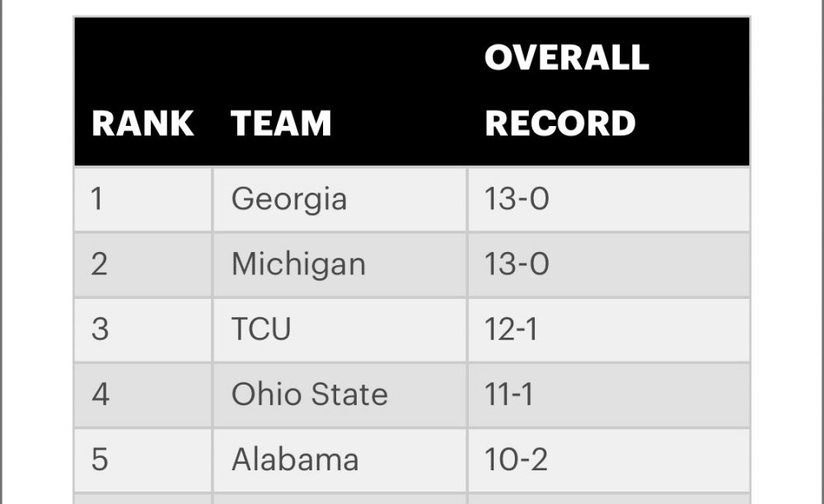Screen dimensions: 824x504
Task: Click Georgia's 13-0 record cell
Action: [517, 199]
